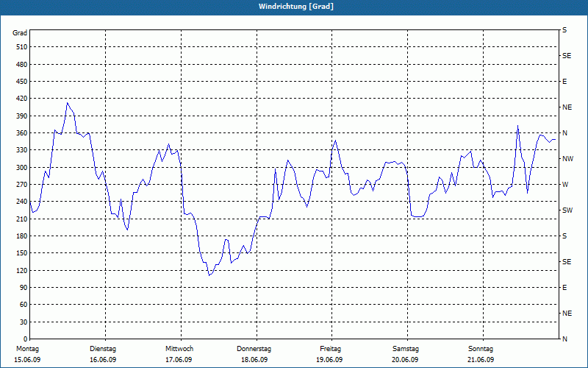The height and width of the screenshot is (368, 588).
Task: Click the 180 degree axis label
Action: [21, 236]
